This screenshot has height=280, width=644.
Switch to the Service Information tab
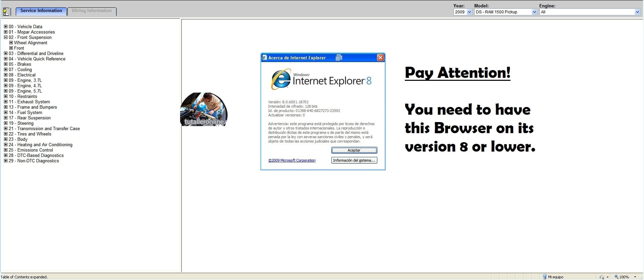coord(41,11)
